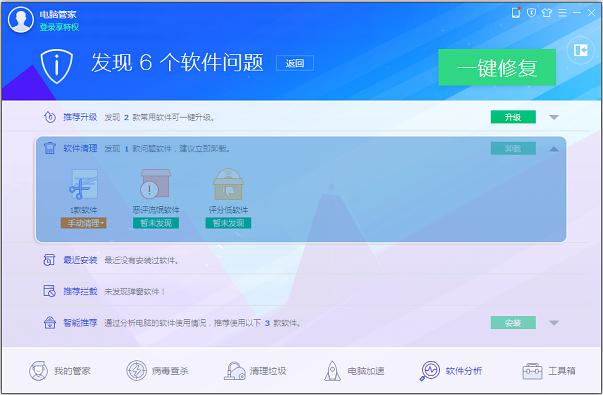The image size is (603, 395).
Task: Click the 软件分析 magnifier icon
Action: [430, 371]
